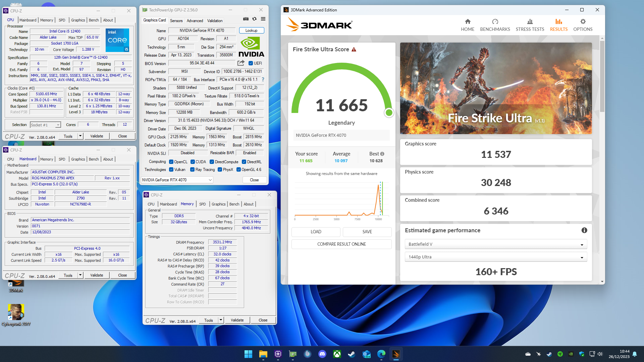
Task: Open Steam from the taskbar
Action: 352,354
